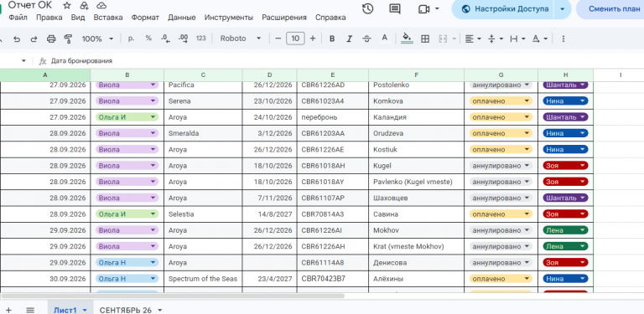Viewport: 644px width, 314px height.
Task: Toggle italic formatting
Action: click(350, 39)
